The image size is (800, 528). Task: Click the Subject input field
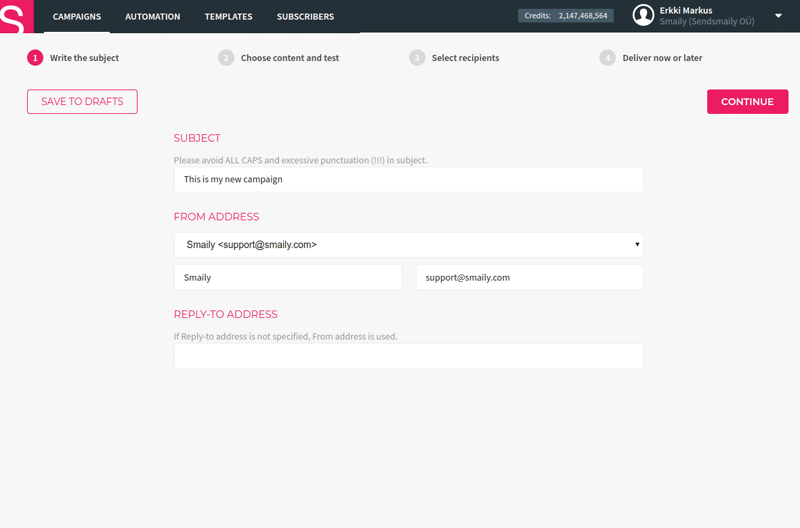coord(408,180)
